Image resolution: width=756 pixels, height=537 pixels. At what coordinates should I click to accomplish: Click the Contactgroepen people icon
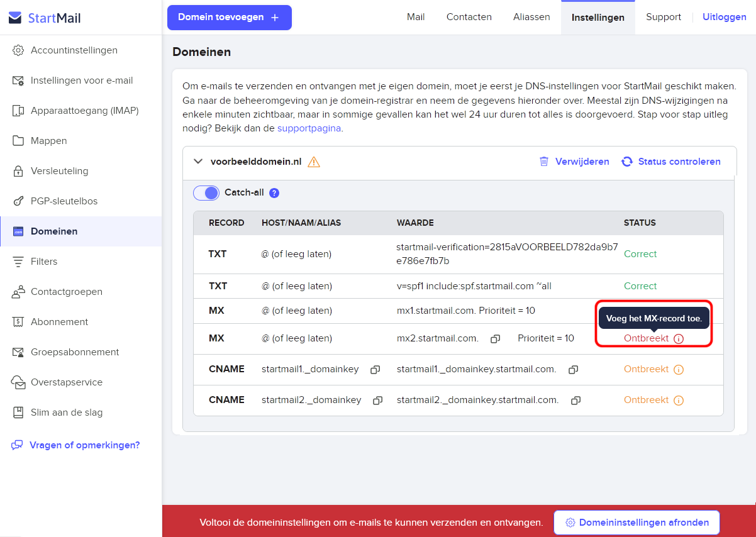pyautogui.click(x=18, y=292)
